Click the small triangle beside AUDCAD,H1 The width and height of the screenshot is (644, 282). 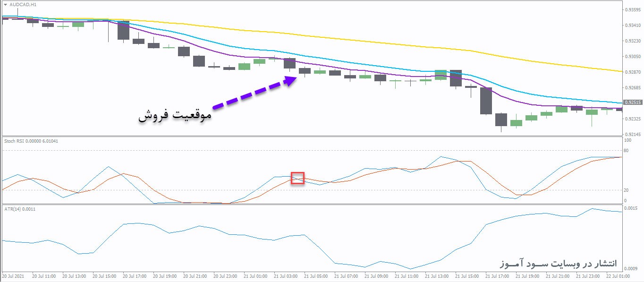(x=5, y=4)
